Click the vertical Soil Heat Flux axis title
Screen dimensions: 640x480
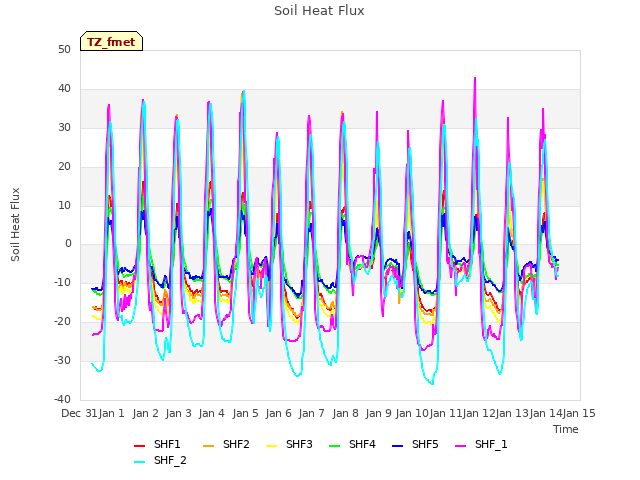pyautogui.click(x=15, y=224)
